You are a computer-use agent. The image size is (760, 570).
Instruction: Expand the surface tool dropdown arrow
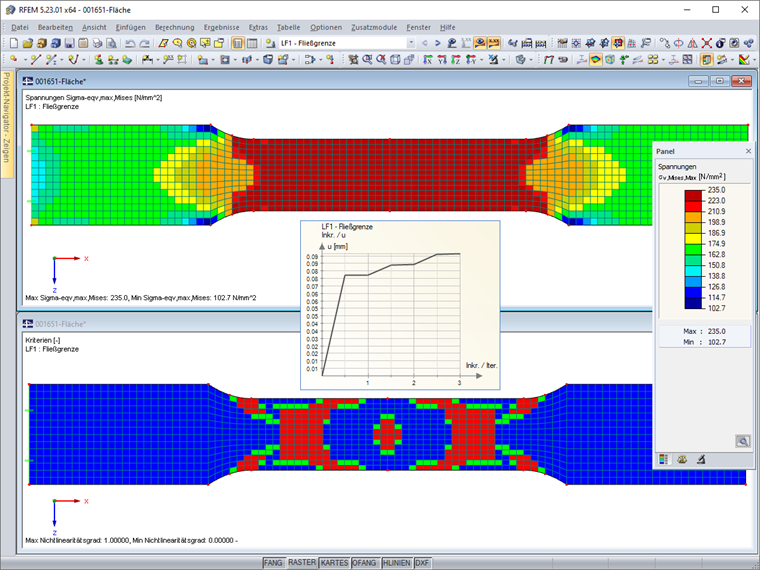[x=213, y=60]
